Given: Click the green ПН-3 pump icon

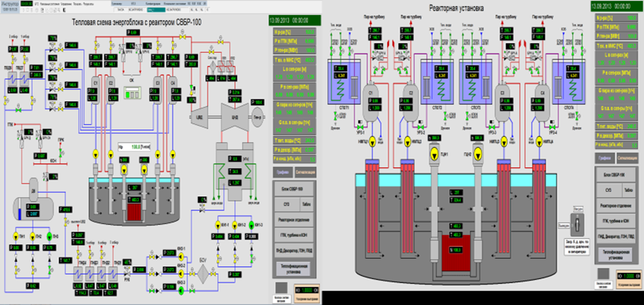Looking at the screenshot, I should (50, 236).
